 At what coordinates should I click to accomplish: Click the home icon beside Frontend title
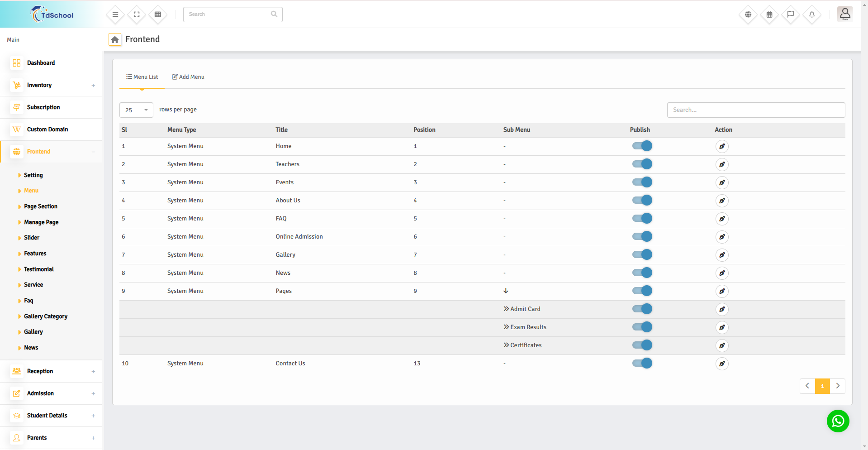pos(115,40)
